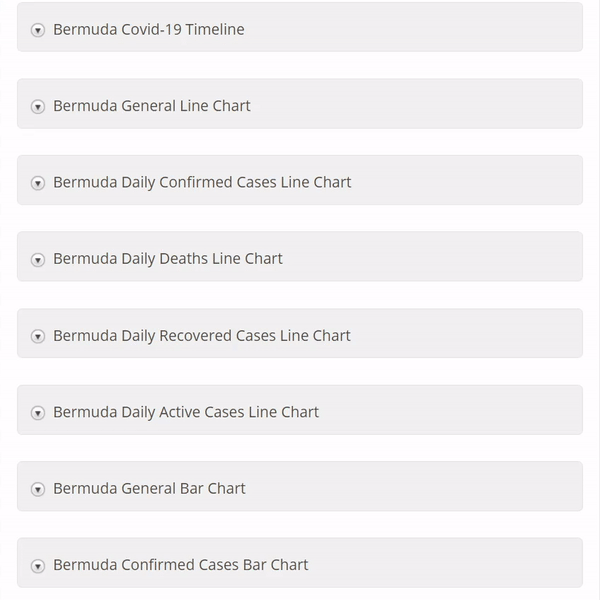Open the Bermuda General Line Chart label
The image size is (600, 600).
click(x=151, y=106)
